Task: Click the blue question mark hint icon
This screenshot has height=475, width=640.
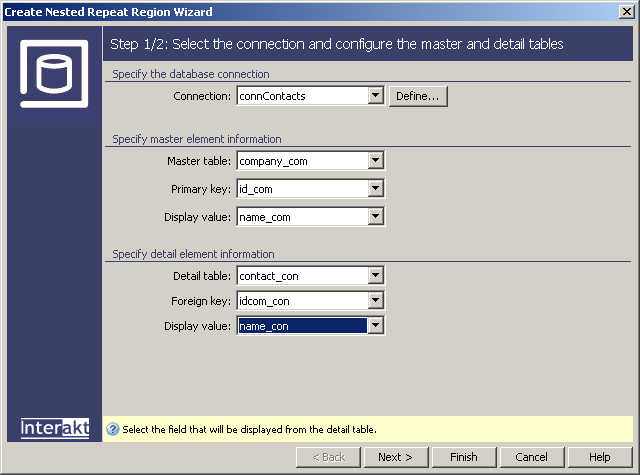Action: coord(113,429)
